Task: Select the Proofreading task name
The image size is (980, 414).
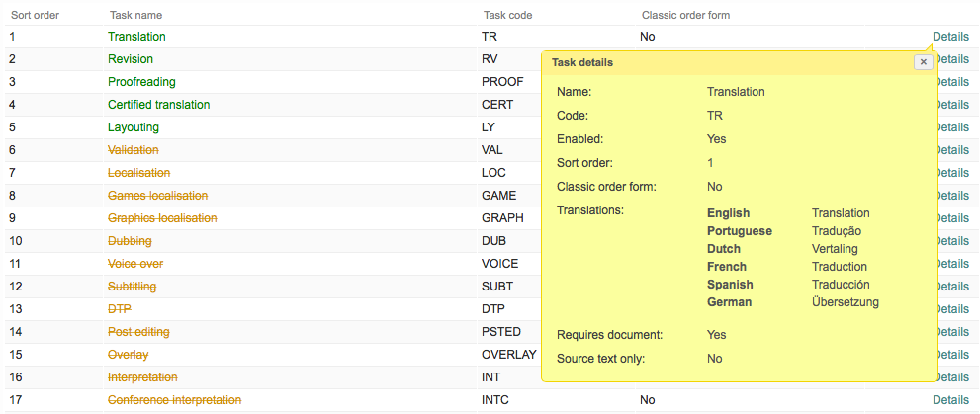Action: pyautogui.click(x=141, y=82)
